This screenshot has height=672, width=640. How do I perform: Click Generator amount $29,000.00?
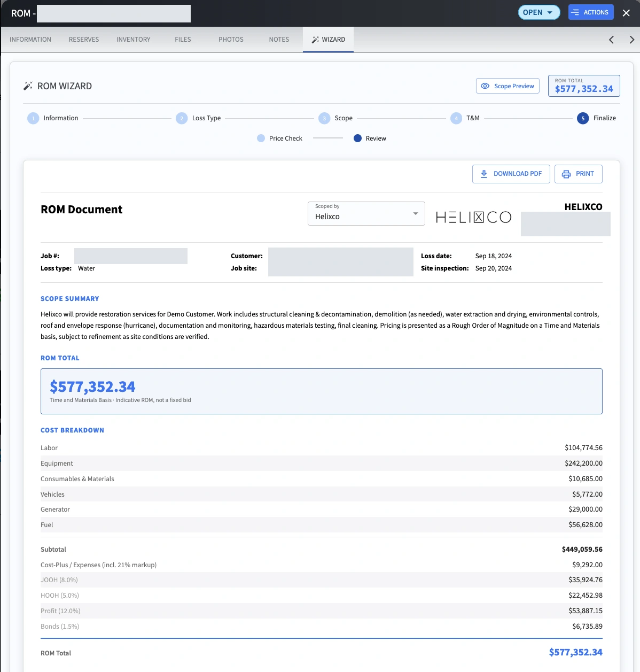(x=586, y=509)
